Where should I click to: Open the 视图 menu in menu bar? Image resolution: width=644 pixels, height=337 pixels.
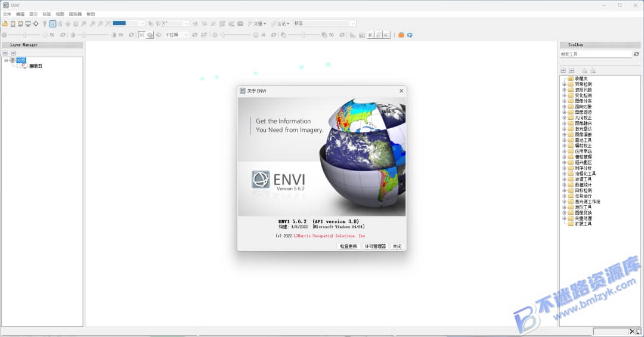click(60, 14)
